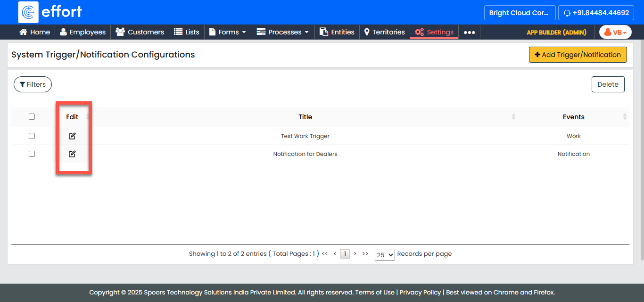Check the Test Work Trigger row checkbox
The height and width of the screenshot is (302, 644).
tap(32, 136)
